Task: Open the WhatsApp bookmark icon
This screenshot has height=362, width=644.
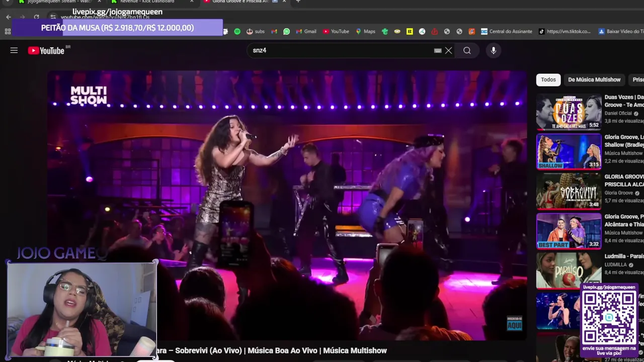Action: pyautogui.click(x=286, y=31)
